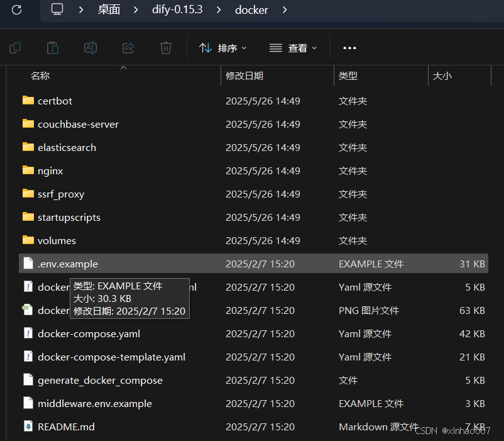Viewport: 504px width, 441px height.
Task: Select the Rename icon
Action: point(90,48)
